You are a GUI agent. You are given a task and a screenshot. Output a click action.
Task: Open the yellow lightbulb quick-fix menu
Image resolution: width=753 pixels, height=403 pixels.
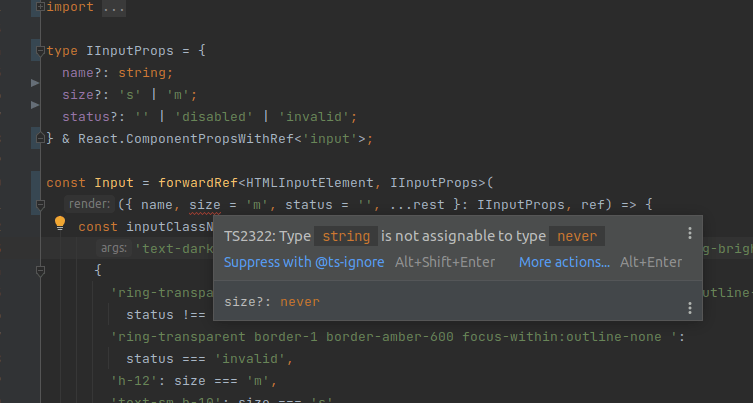click(60, 223)
